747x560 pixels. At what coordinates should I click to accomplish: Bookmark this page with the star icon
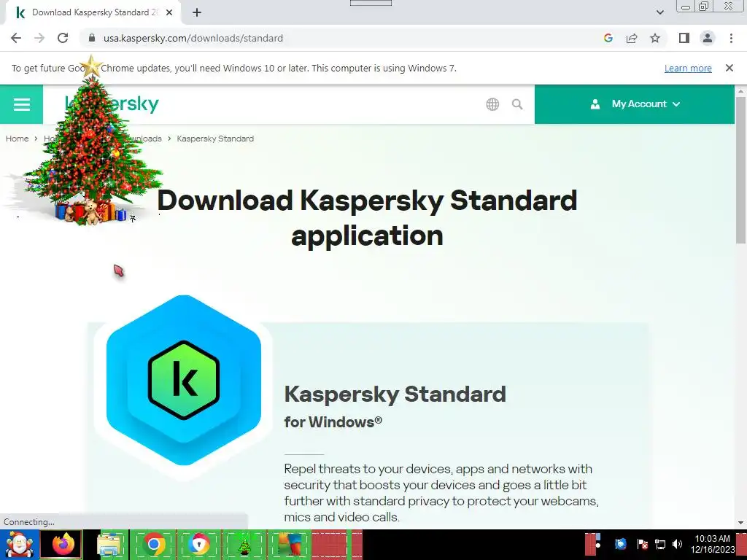pos(655,38)
